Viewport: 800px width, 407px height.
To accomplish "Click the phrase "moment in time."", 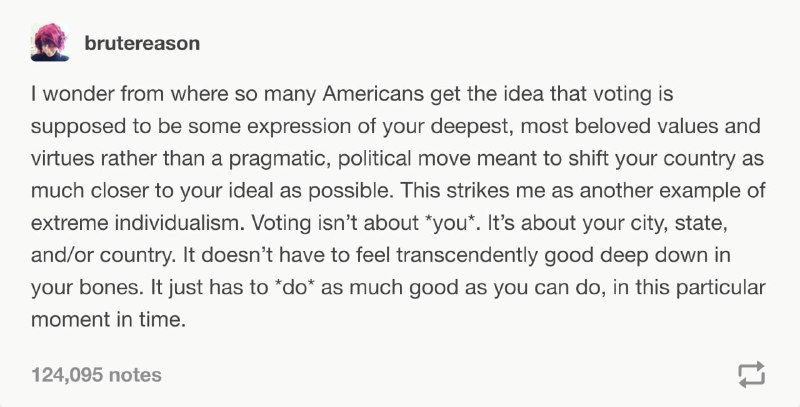I will [108, 320].
